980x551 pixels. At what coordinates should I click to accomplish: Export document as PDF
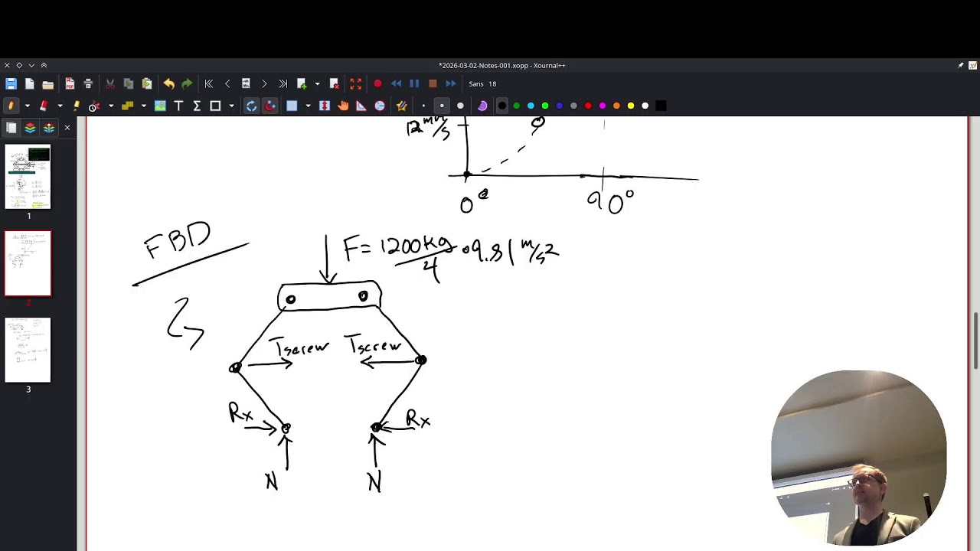[x=70, y=83]
